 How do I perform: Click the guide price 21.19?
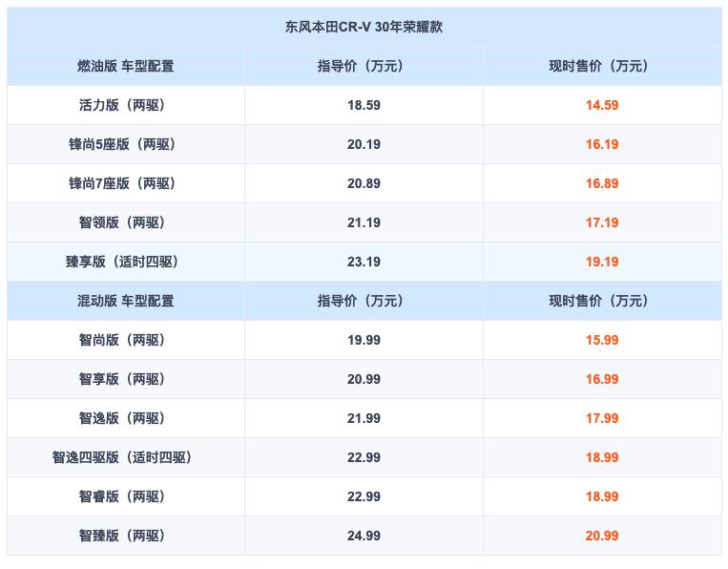[x=364, y=222]
